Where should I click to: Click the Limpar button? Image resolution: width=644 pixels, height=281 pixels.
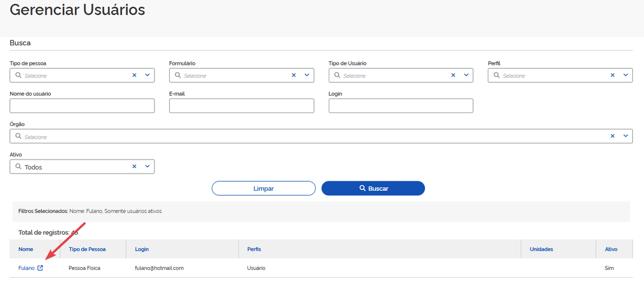264,189
